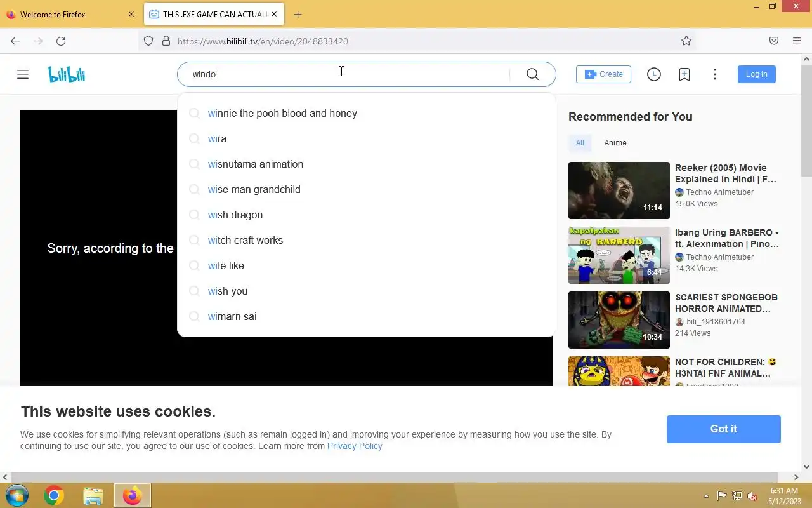The width and height of the screenshot is (812, 508).
Task: Select suggestion 'wish you'
Action: coord(366,291)
